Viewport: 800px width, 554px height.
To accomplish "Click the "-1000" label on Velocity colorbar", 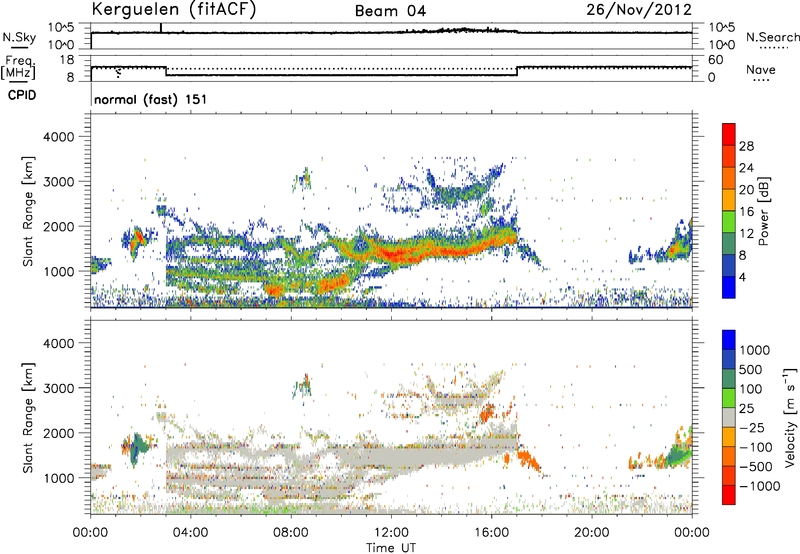I will [759, 486].
